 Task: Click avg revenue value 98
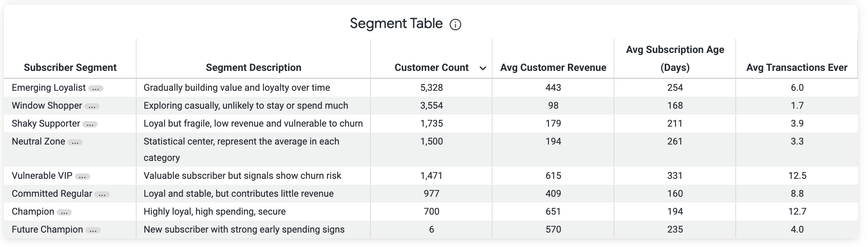click(553, 106)
